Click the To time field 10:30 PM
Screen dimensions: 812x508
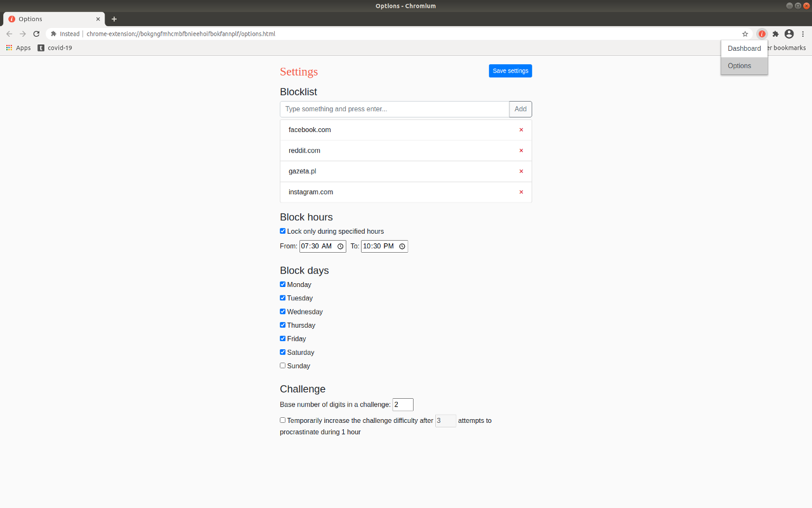tap(384, 246)
